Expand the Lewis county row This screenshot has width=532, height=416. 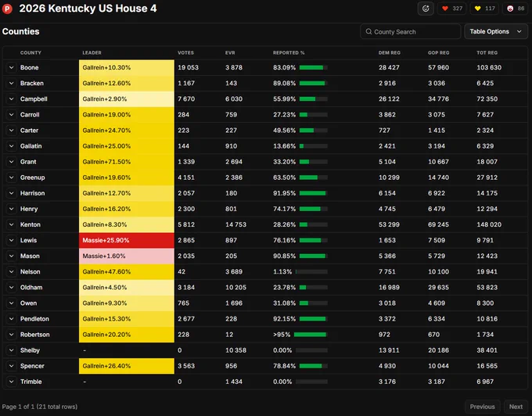click(11, 240)
